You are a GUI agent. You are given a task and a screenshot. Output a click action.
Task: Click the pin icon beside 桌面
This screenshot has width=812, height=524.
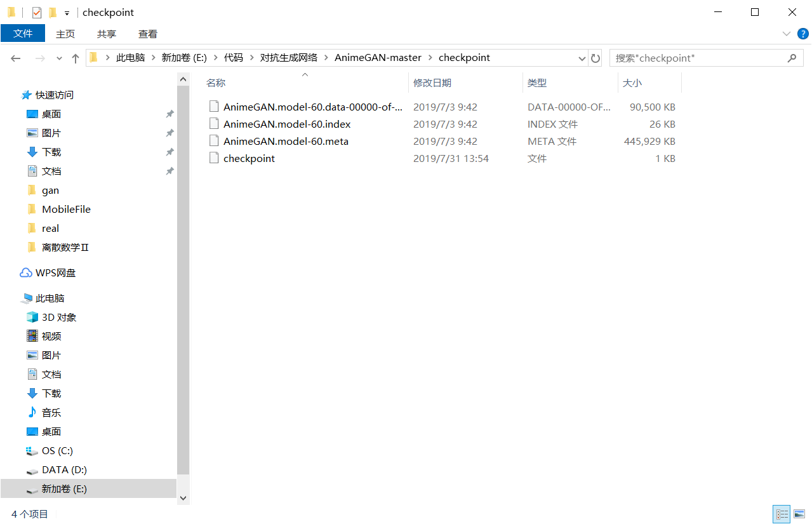[x=170, y=114]
